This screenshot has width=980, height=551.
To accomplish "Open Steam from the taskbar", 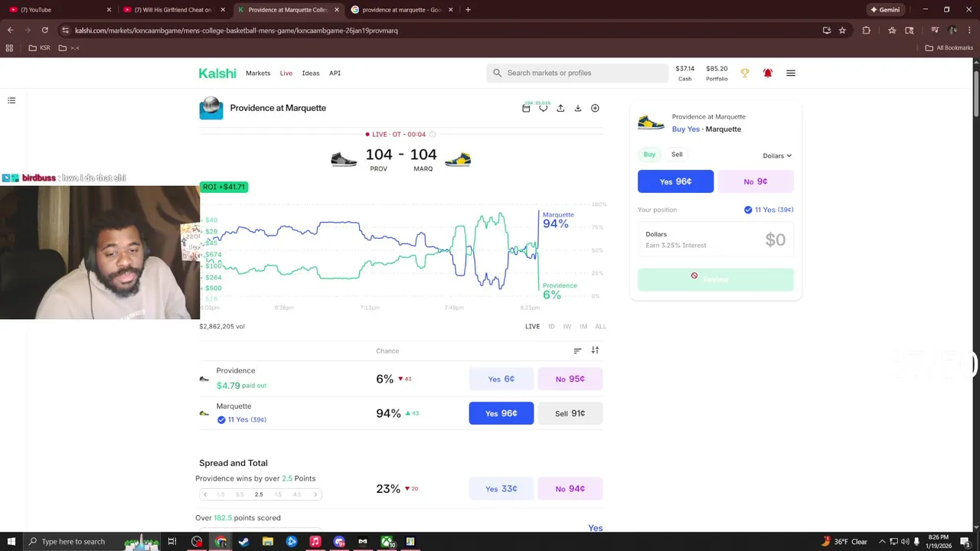I will click(243, 542).
